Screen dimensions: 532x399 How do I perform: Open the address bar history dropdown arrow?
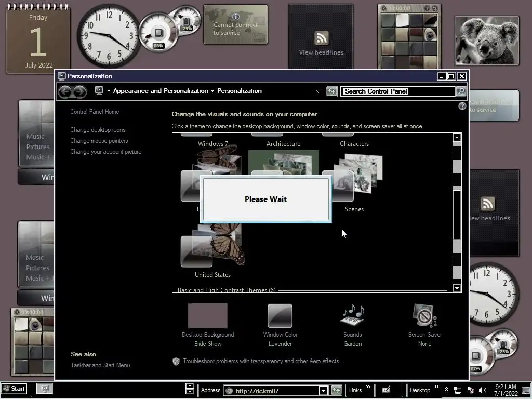[318, 91]
